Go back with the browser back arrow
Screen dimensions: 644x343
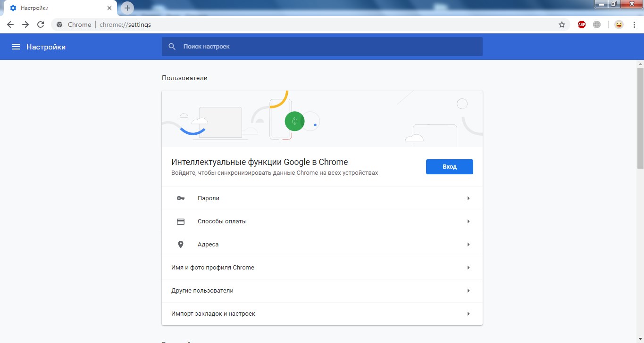coord(10,24)
